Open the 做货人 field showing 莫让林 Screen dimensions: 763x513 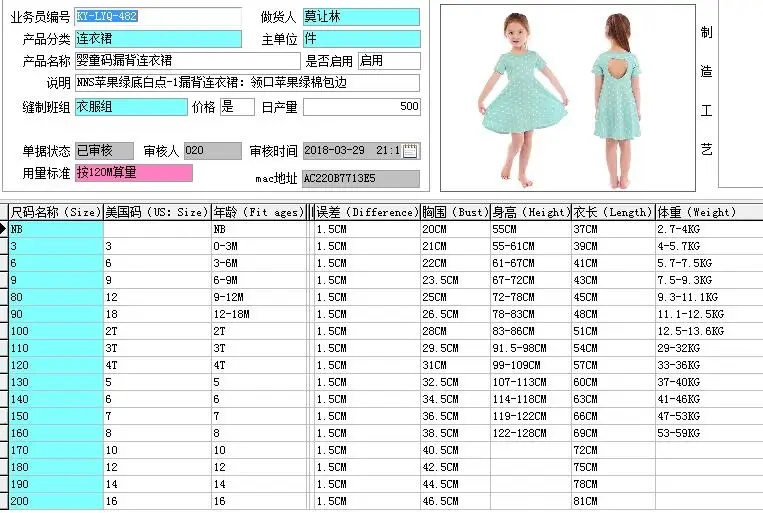click(362, 17)
